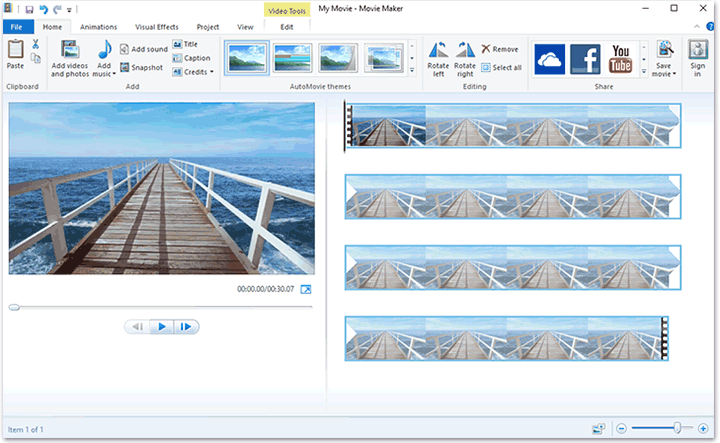This screenshot has height=443, width=720.
Task: Step to the next frame
Action: [x=186, y=327]
